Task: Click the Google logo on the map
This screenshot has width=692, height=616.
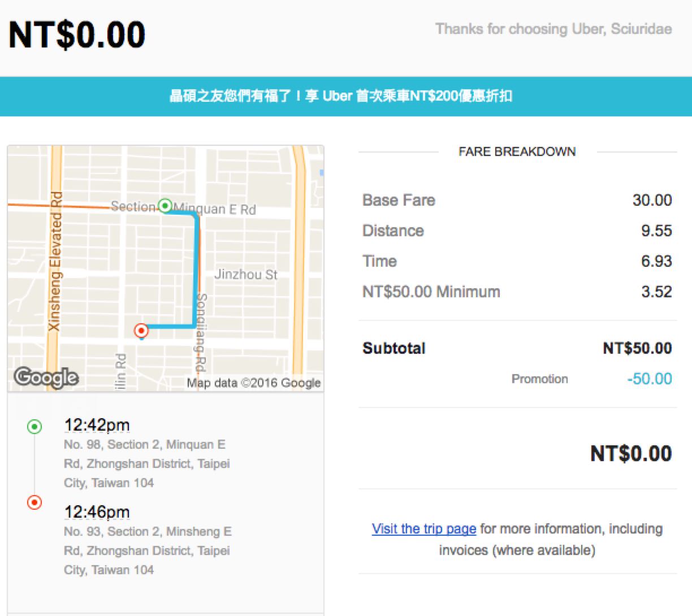Action: tap(46, 377)
